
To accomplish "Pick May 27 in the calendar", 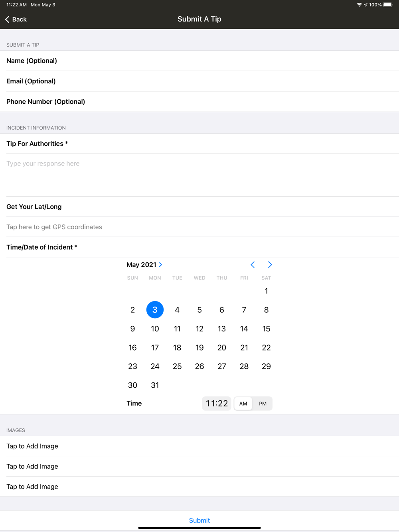I will point(222,366).
